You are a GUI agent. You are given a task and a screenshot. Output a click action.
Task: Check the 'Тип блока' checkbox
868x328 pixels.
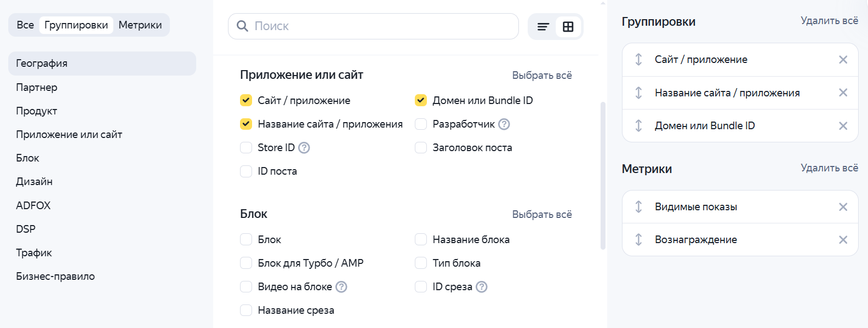click(x=421, y=263)
